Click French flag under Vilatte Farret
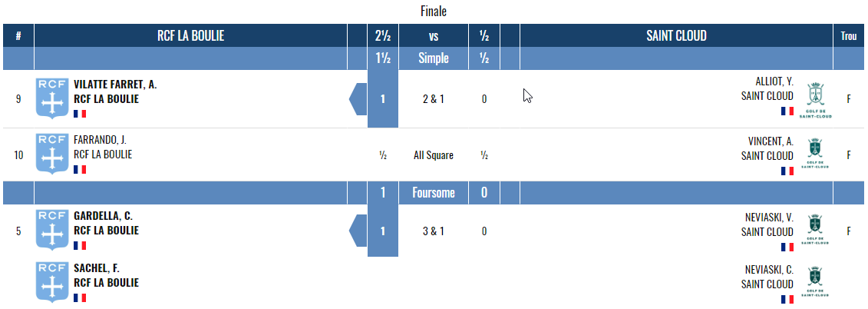868x309 pixels. tap(80, 114)
